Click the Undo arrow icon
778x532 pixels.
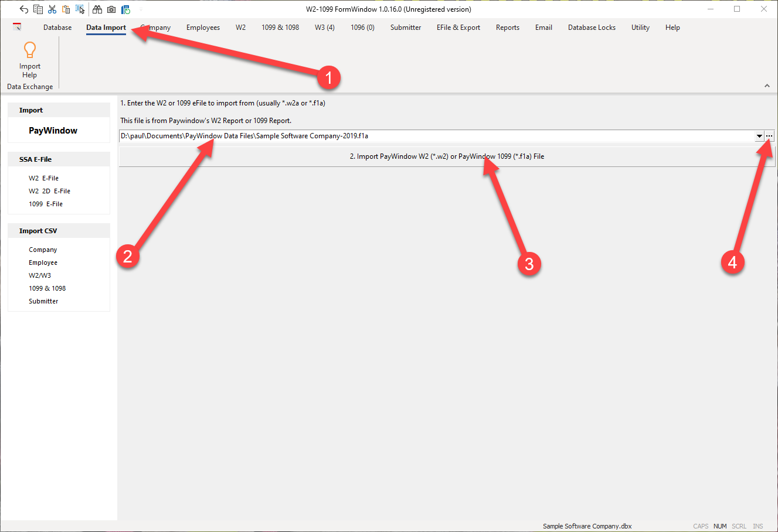click(23, 9)
